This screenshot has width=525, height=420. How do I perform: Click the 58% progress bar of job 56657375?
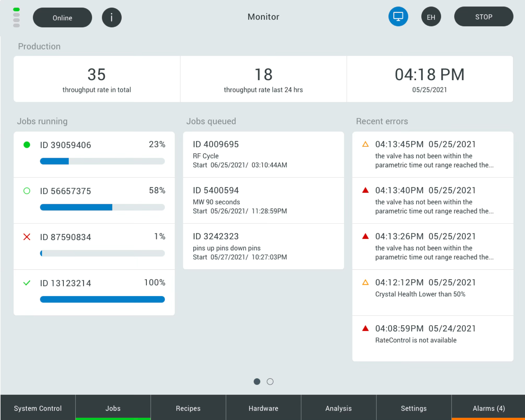(102, 207)
